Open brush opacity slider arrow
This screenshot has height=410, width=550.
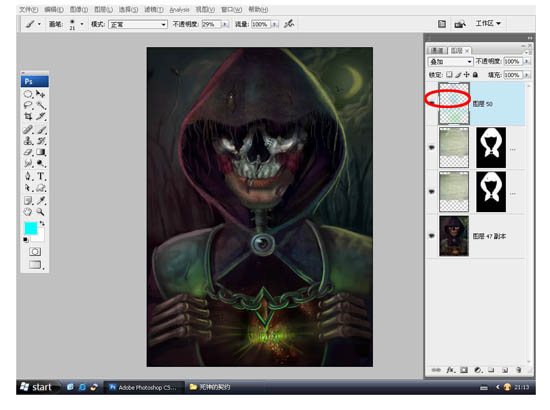pyautogui.click(x=225, y=24)
